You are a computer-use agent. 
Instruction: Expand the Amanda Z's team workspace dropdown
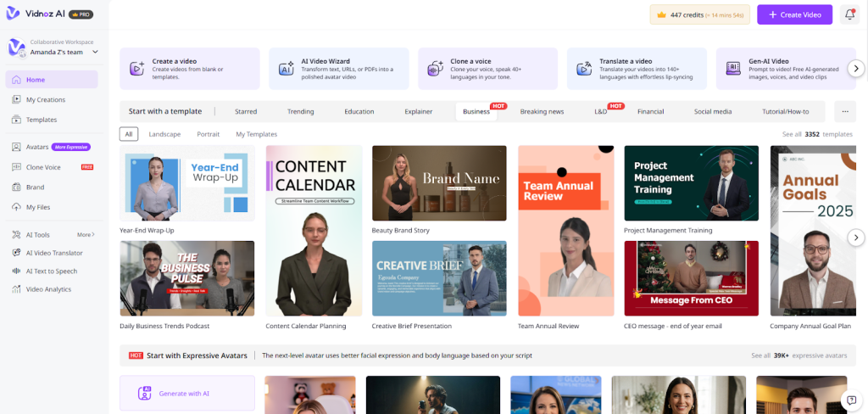[x=95, y=52]
